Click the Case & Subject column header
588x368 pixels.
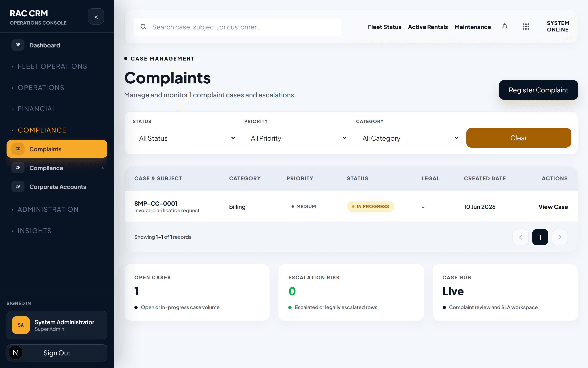tap(158, 178)
